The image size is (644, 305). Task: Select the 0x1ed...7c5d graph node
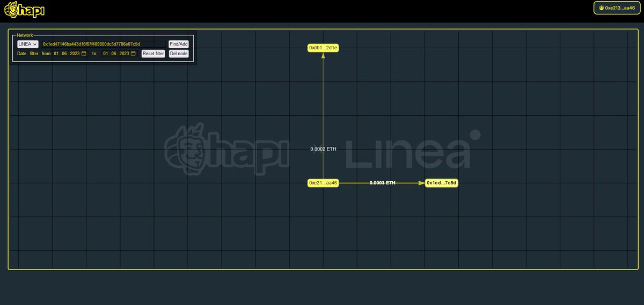442,183
